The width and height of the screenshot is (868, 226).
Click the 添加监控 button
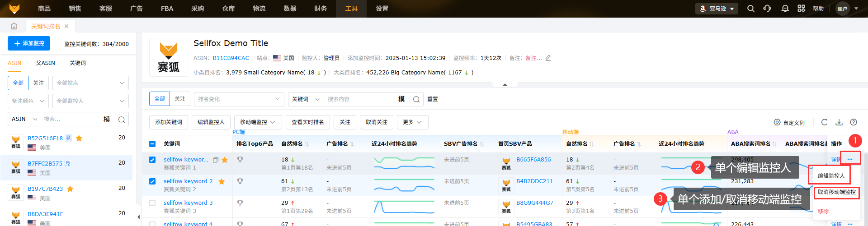(29, 43)
